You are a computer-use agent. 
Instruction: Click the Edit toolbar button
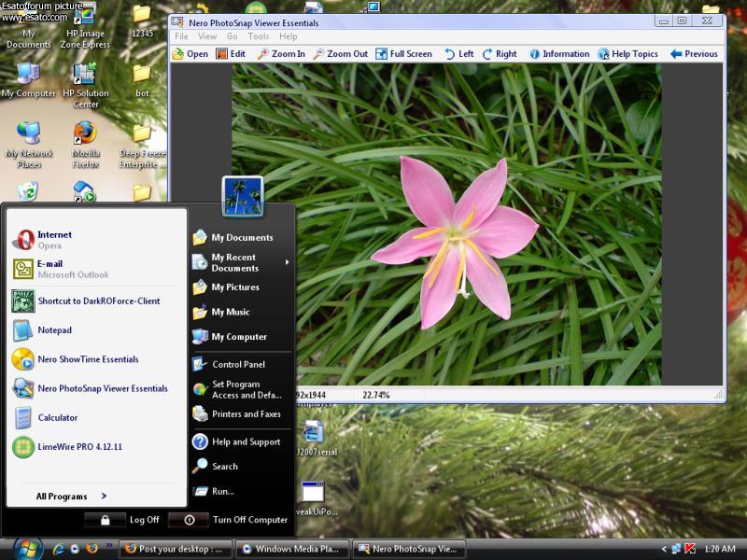tap(231, 54)
